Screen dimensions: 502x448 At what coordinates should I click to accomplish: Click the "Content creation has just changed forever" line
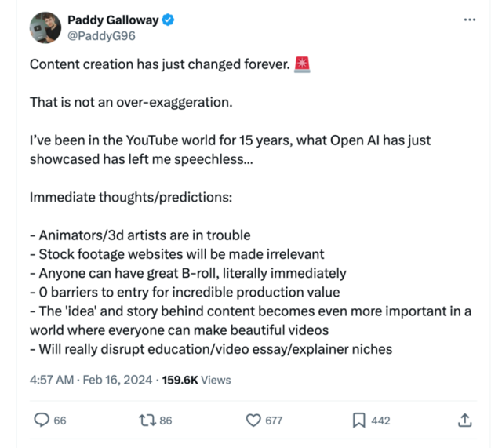159,64
